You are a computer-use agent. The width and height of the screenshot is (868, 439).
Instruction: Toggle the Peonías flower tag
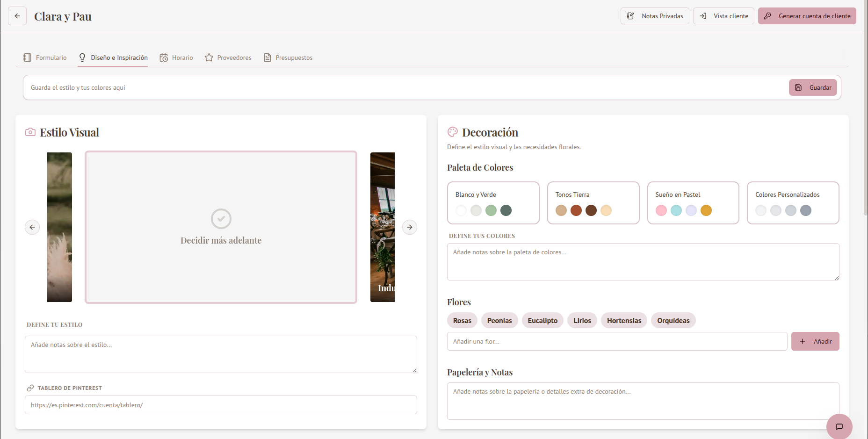pos(499,321)
